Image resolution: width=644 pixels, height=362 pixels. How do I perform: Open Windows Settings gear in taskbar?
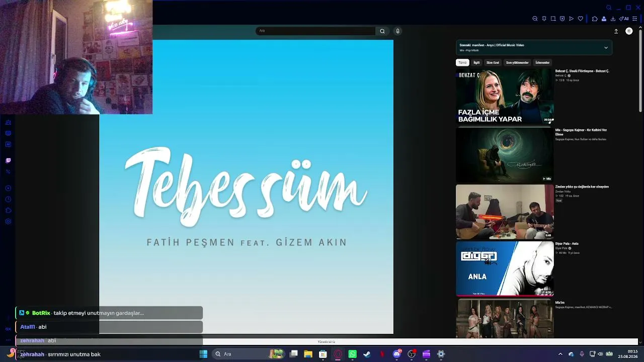441,354
